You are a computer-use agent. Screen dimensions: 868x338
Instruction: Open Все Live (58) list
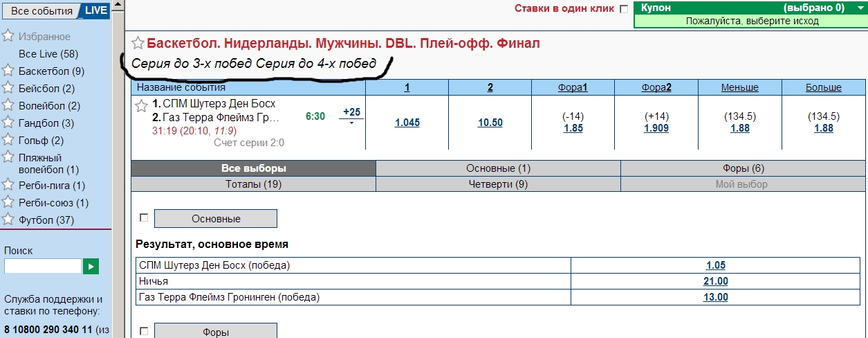click(48, 53)
